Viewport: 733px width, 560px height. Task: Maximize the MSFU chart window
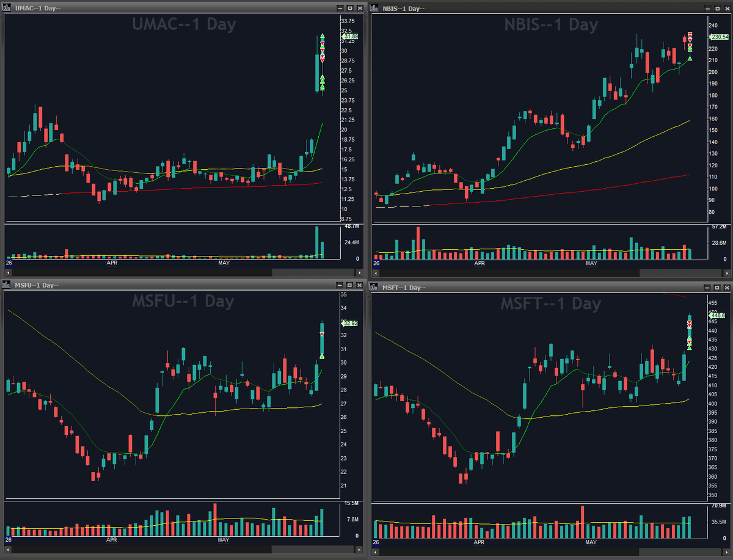(x=350, y=285)
